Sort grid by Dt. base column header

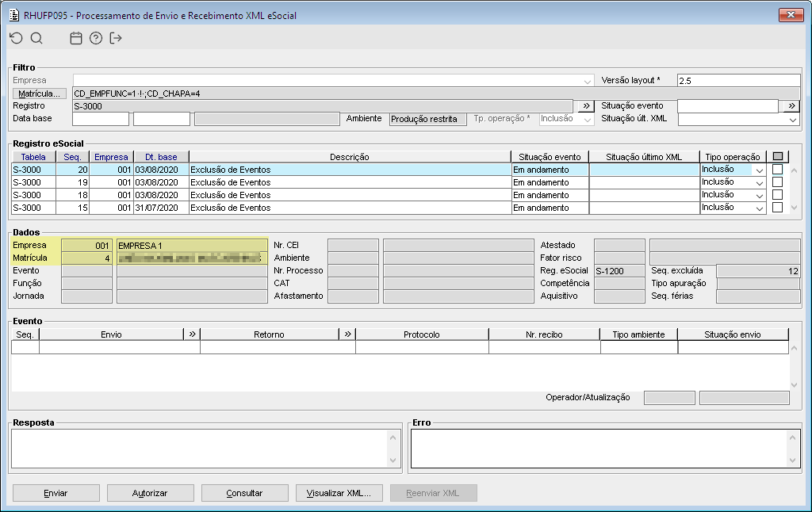coord(161,157)
